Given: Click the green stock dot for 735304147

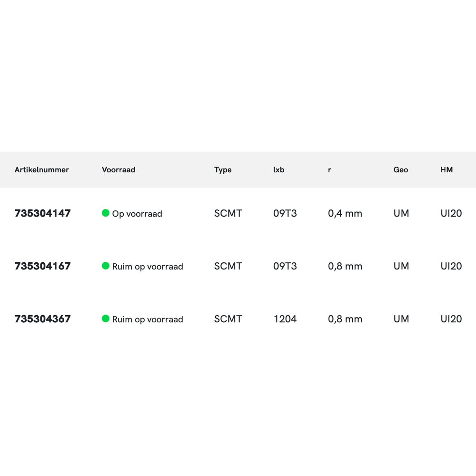Looking at the screenshot, I should click(x=106, y=213).
